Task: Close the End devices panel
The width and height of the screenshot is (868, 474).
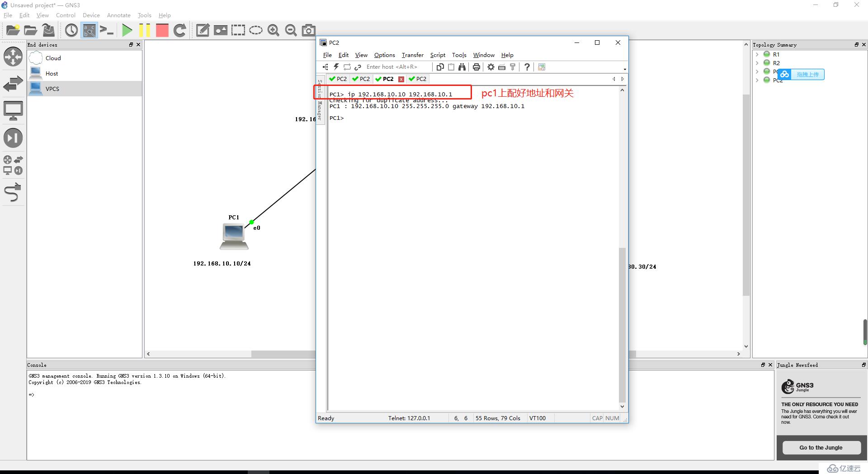Action: coord(138,45)
